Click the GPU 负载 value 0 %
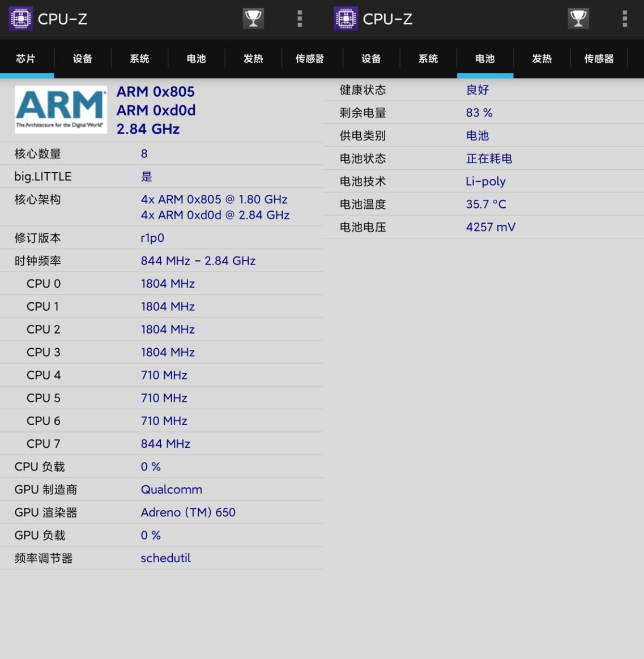 (151, 536)
